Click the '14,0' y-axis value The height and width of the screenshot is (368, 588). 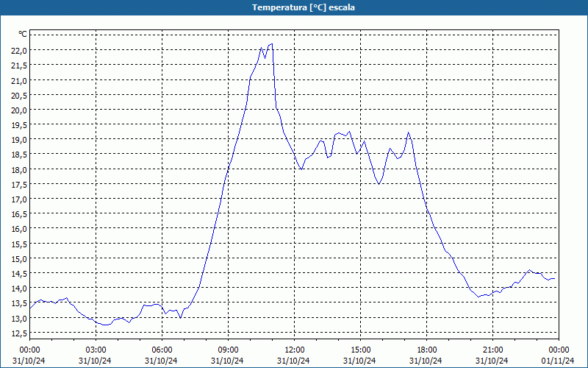[19, 289]
